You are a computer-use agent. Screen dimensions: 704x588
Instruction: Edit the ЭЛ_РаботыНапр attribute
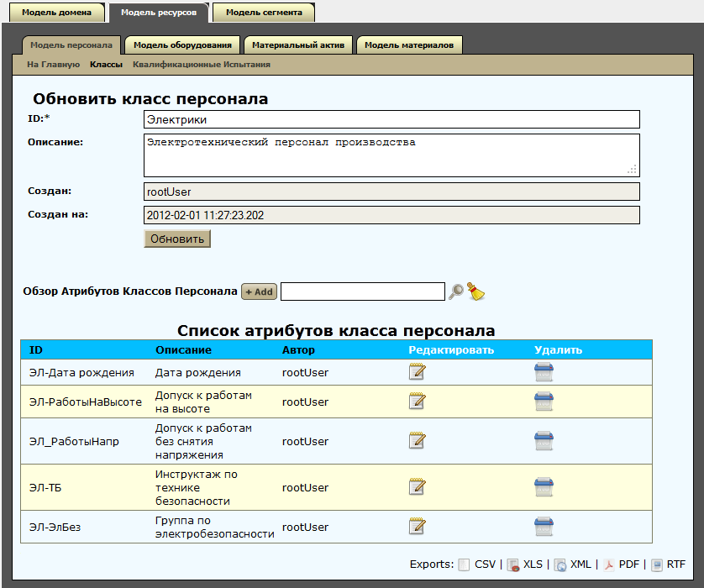point(417,441)
